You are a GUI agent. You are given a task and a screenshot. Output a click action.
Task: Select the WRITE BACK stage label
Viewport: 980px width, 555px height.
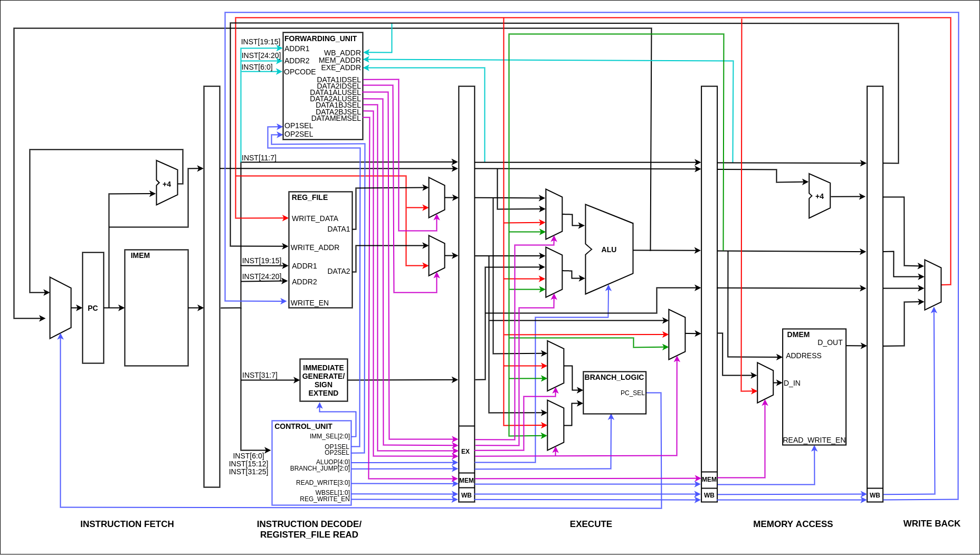[931, 523]
